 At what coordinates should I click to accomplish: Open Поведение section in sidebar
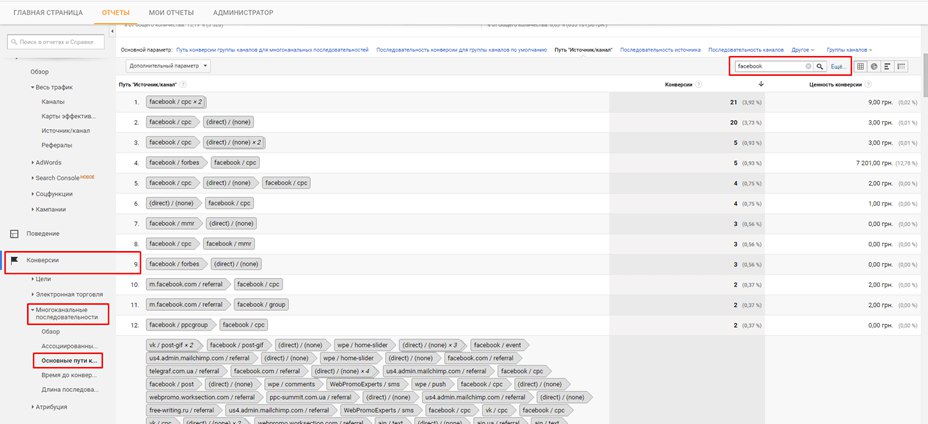43,233
